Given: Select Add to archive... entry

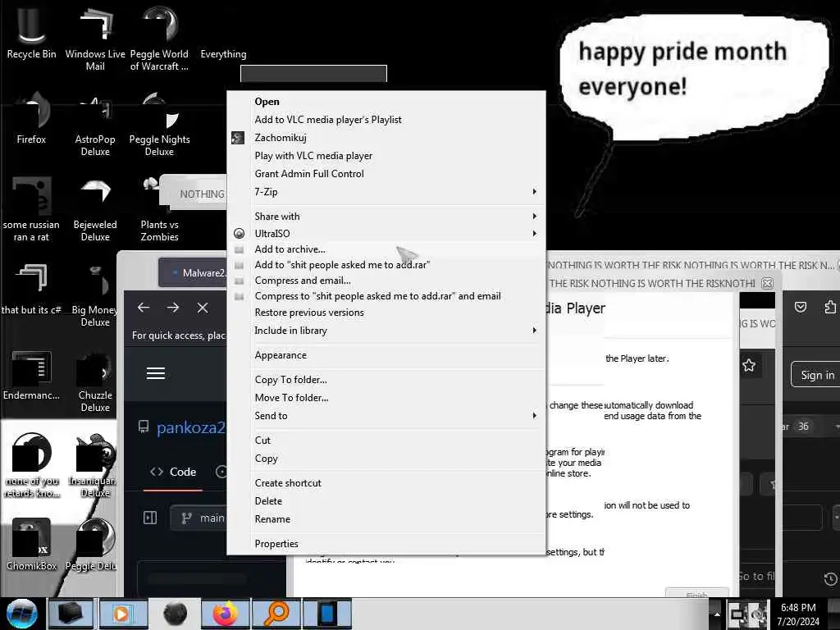Looking at the screenshot, I should pos(386,249).
